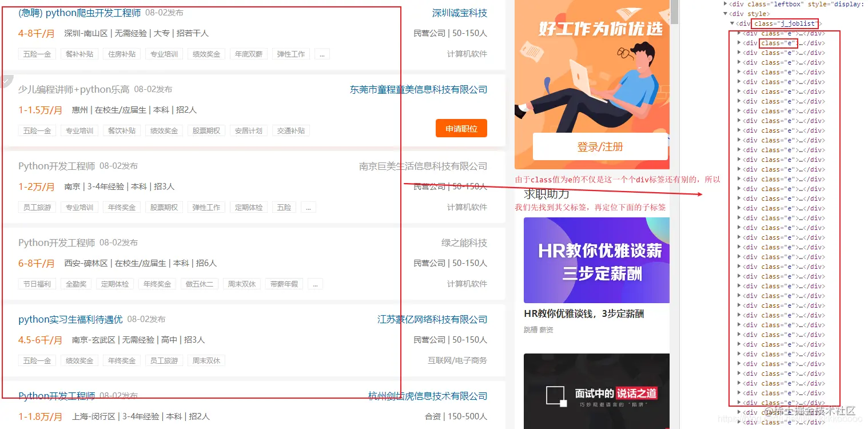Expand more tags in the 南京 1-2万/月 job row
Image resolution: width=868 pixels, height=429 pixels.
click(308, 208)
